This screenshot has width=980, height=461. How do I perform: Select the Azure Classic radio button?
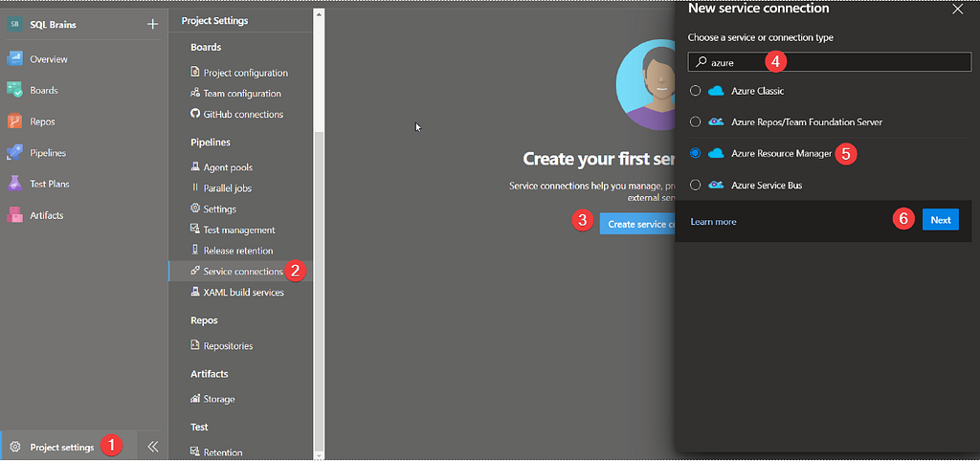pos(695,91)
